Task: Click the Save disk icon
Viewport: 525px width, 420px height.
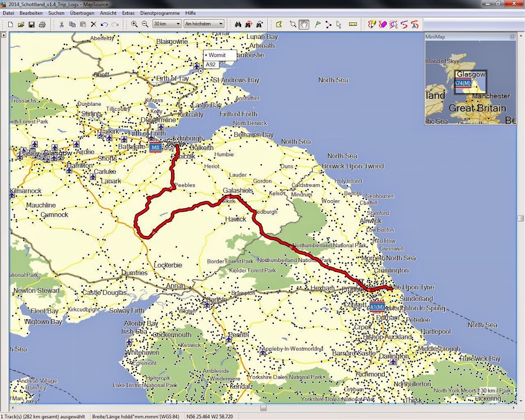Action: coord(31,24)
